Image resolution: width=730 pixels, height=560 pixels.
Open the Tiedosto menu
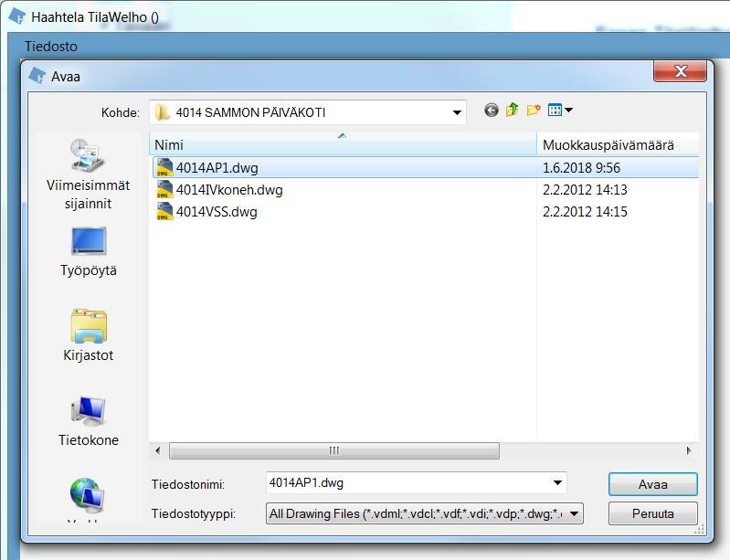[x=51, y=46]
